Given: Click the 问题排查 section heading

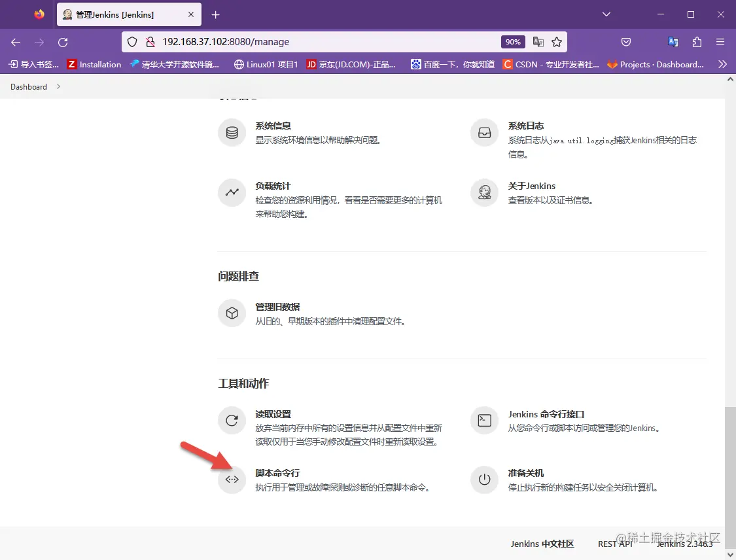Looking at the screenshot, I should click(238, 276).
